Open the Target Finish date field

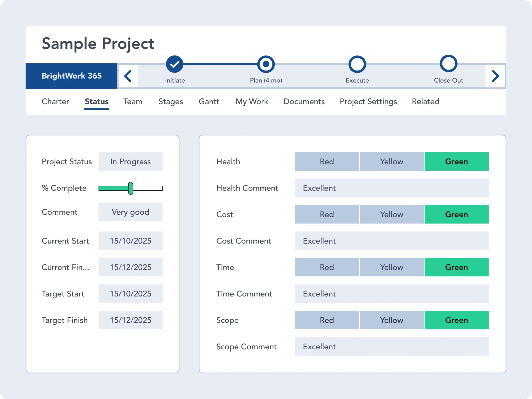(x=130, y=320)
